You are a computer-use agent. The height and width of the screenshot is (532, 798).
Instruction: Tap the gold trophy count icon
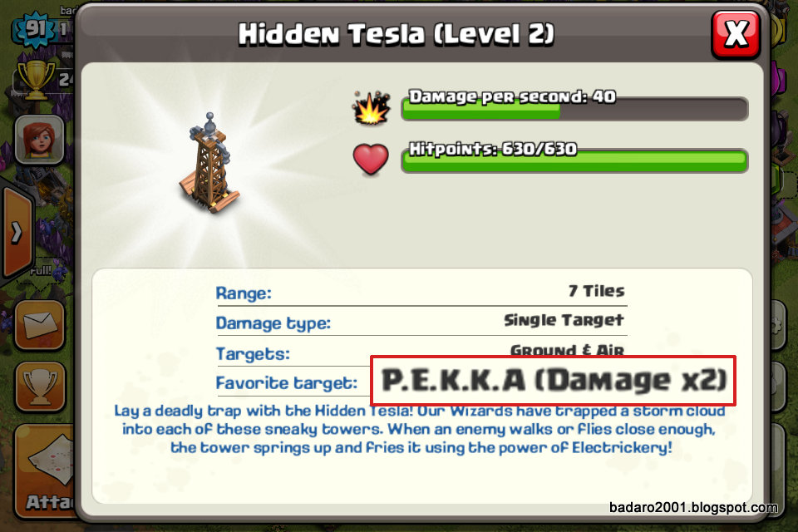(x=36, y=80)
